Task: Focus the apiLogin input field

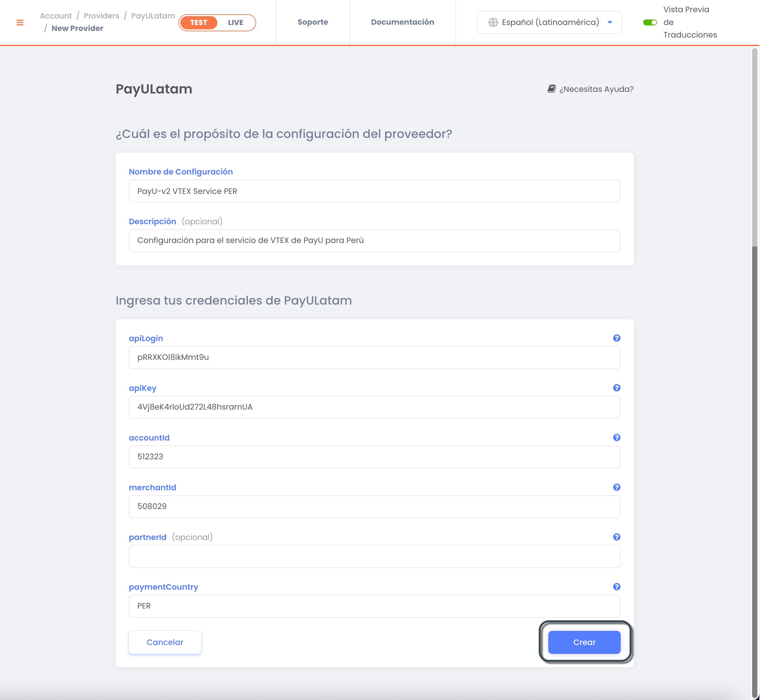Action: pos(374,357)
